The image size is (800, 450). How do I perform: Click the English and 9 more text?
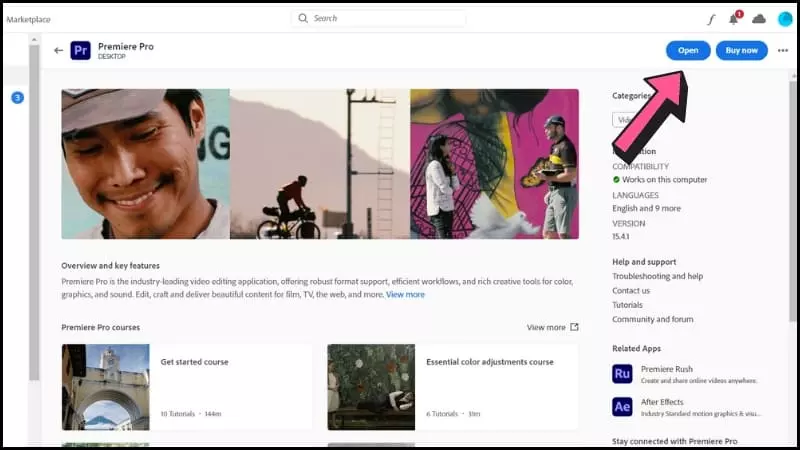coord(646,208)
